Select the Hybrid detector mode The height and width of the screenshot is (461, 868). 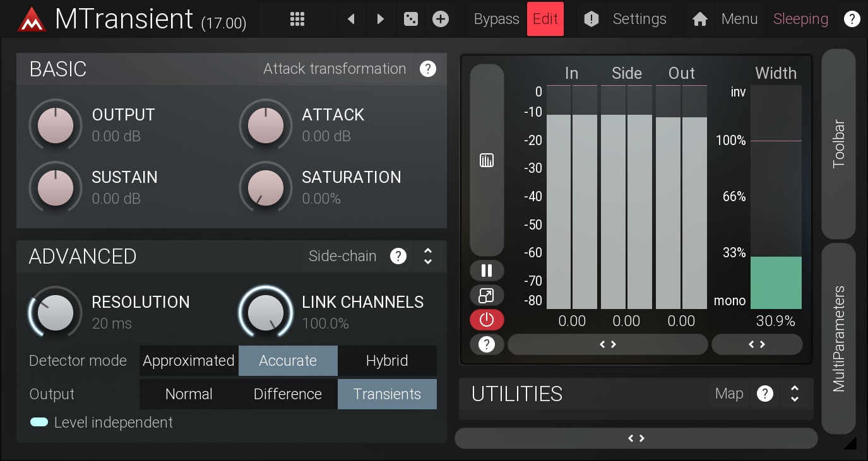(387, 361)
